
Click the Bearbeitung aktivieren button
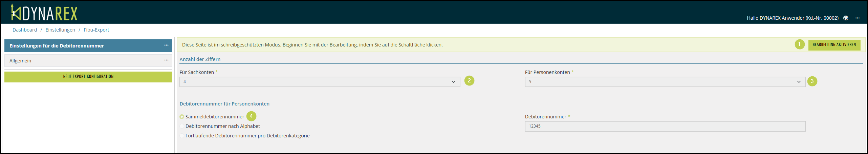click(x=834, y=45)
